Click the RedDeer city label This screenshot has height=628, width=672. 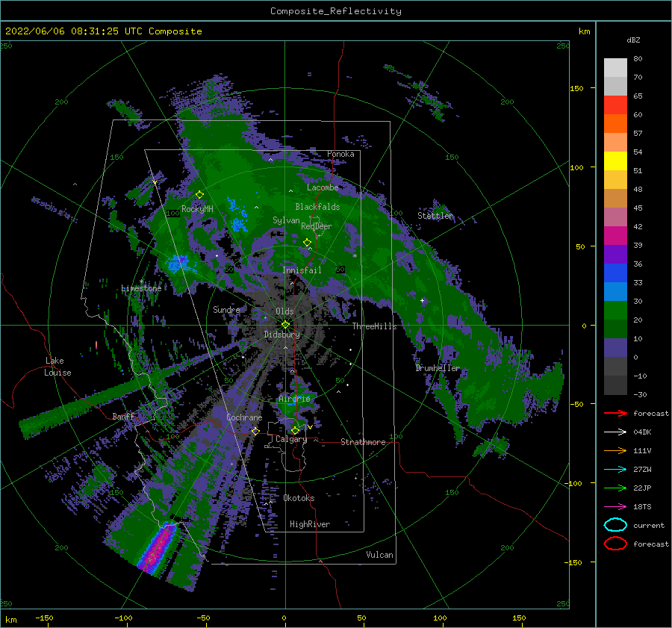pos(317,226)
